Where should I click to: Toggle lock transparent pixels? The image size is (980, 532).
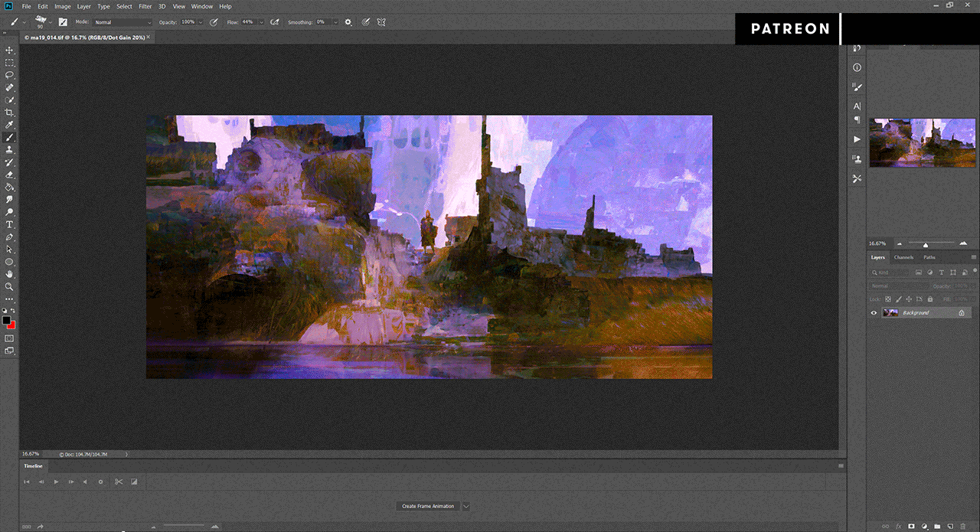(x=888, y=299)
